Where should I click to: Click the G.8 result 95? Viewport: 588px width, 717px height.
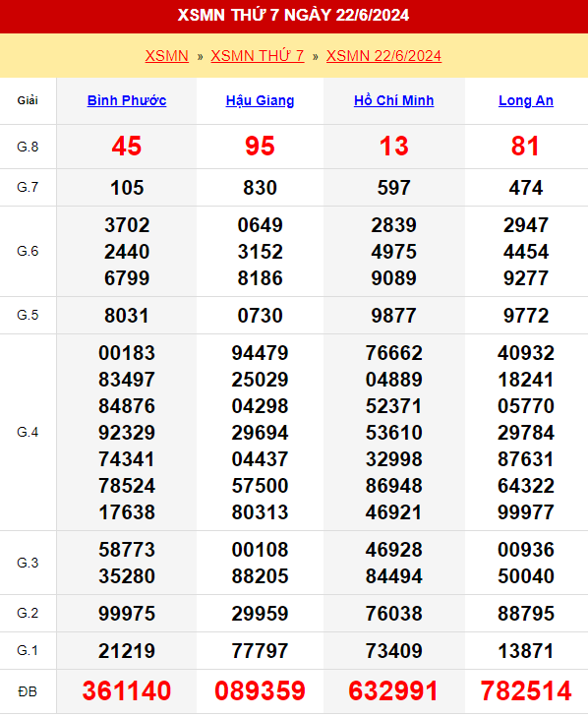260,147
